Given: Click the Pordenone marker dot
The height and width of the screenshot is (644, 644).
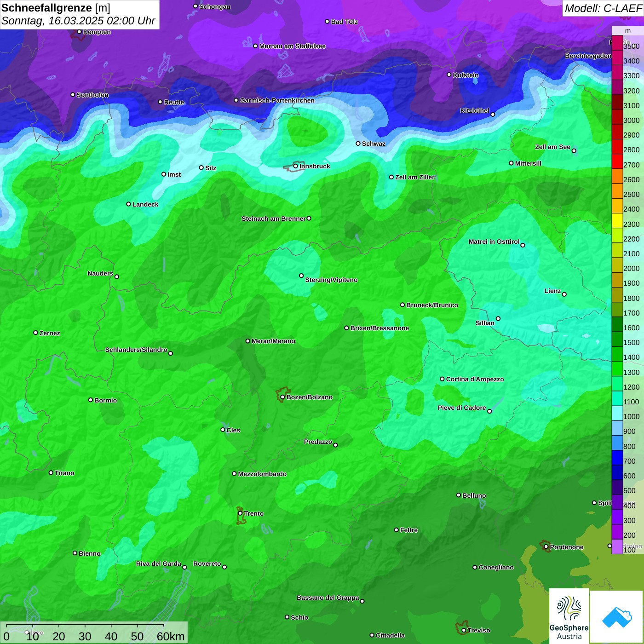Looking at the screenshot, I should [546, 547].
